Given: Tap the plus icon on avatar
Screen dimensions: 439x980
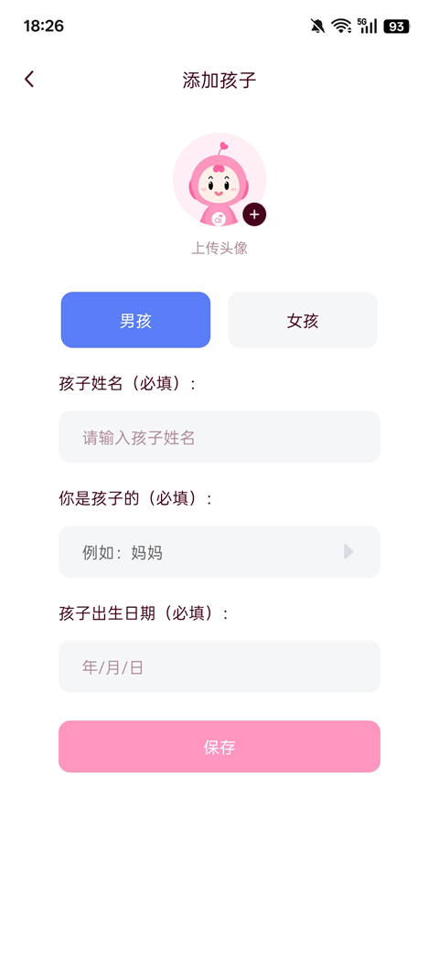Looking at the screenshot, I should [x=254, y=214].
